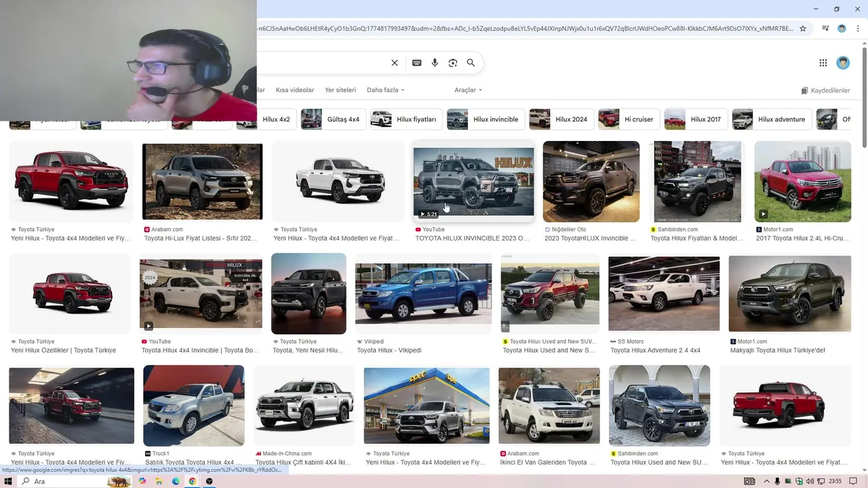Open the Motor1.com 2017 Hilux image
The width and height of the screenshot is (868, 488).
[x=803, y=182]
